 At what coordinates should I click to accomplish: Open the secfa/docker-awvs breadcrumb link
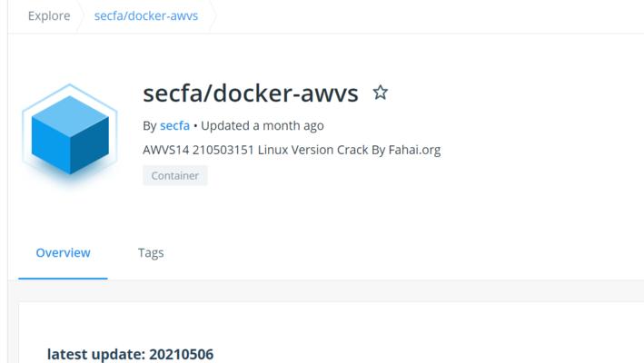(146, 16)
